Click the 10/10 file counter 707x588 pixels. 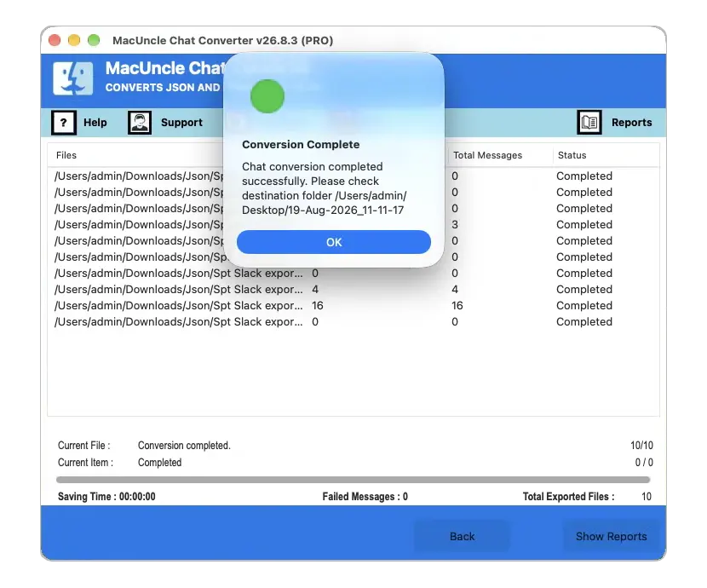click(x=641, y=446)
